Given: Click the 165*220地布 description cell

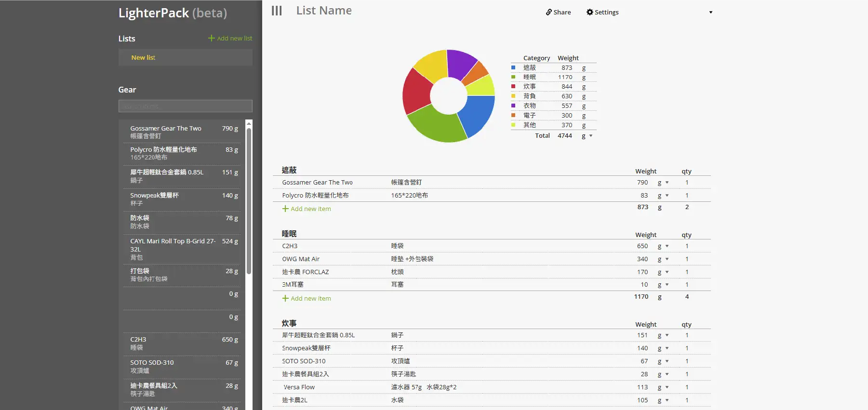Looking at the screenshot, I should tap(409, 196).
